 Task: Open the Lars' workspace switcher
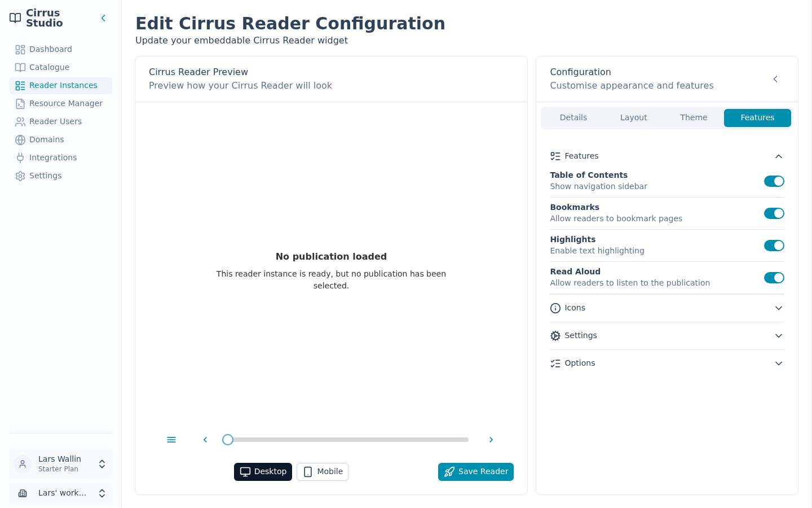(60, 493)
